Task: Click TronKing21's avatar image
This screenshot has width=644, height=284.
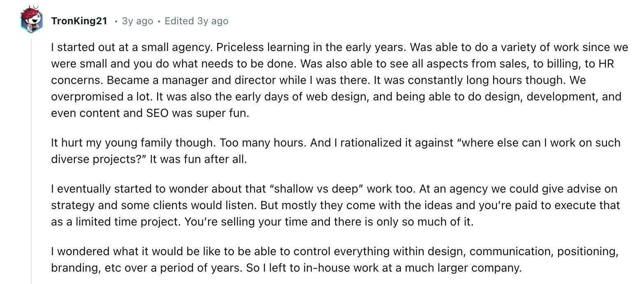Action: tap(31, 21)
